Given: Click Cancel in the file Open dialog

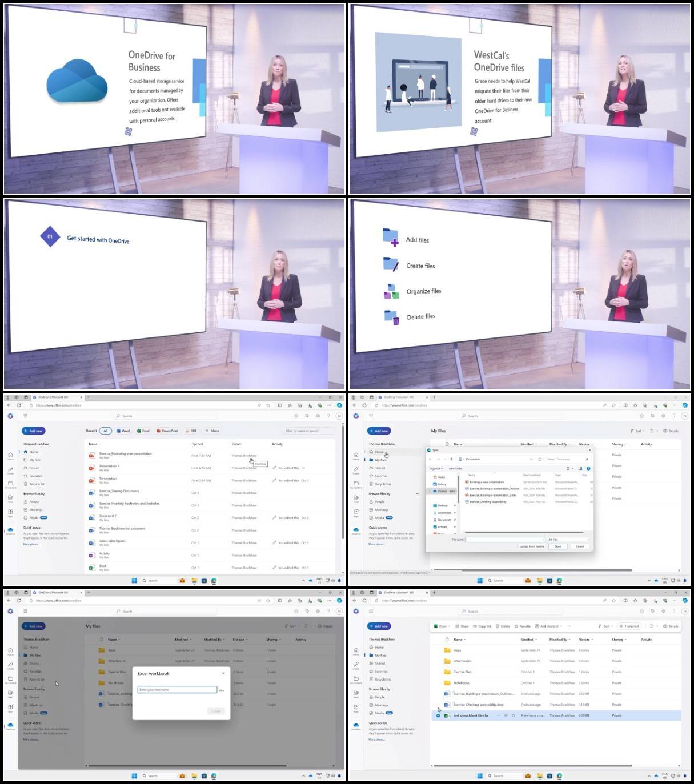Looking at the screenshot, I should tap(580, 546).
